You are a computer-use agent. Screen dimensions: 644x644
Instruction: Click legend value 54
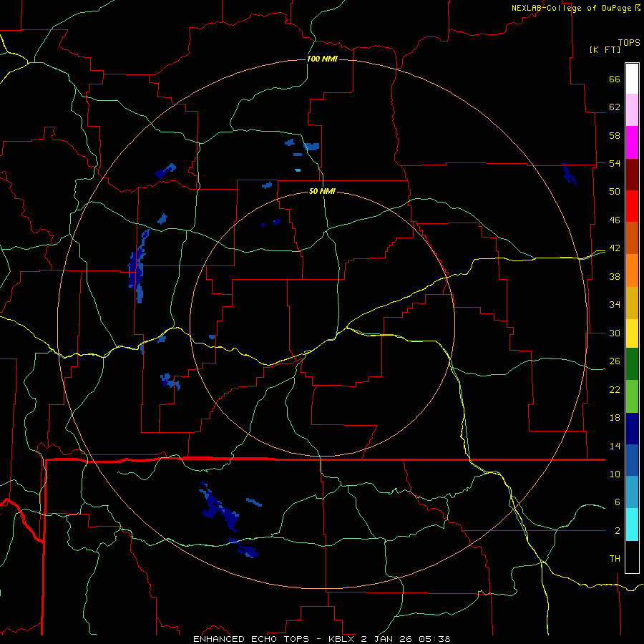(x=615, y=163)
